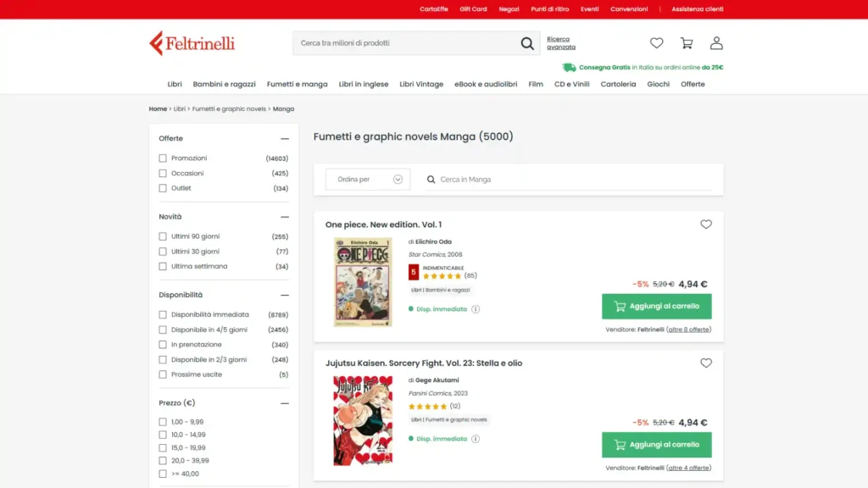Viewport: 868px width, 488px height.
Task: Open Ricerca avanzata link
Action: pyautogui.click(x=561, y=43)
